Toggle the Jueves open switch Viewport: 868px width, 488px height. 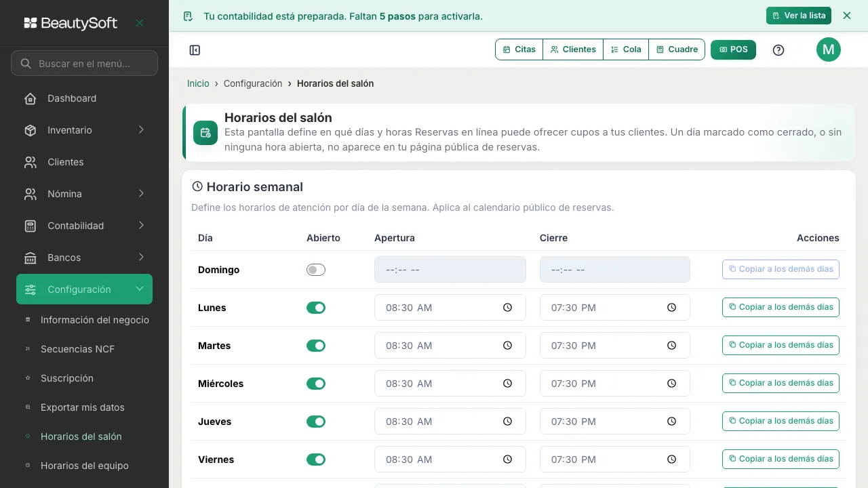click(316, 422)
